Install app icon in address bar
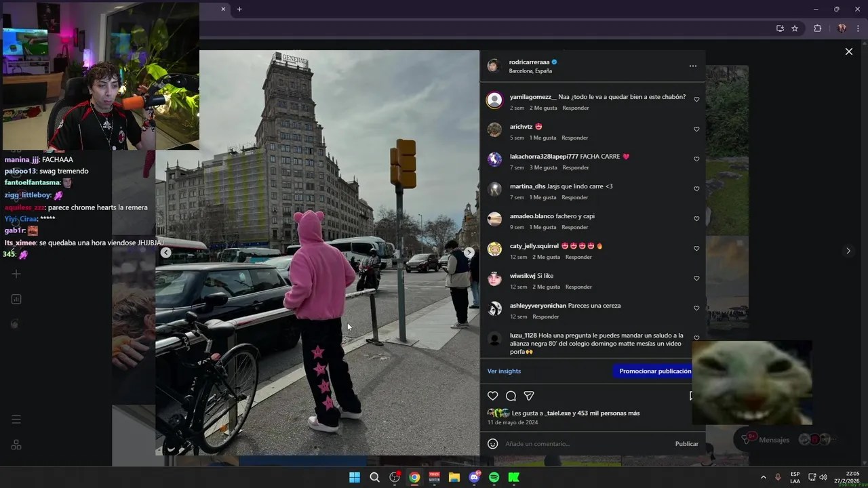This screenshot has height=488, width=868. coord(780,28)
